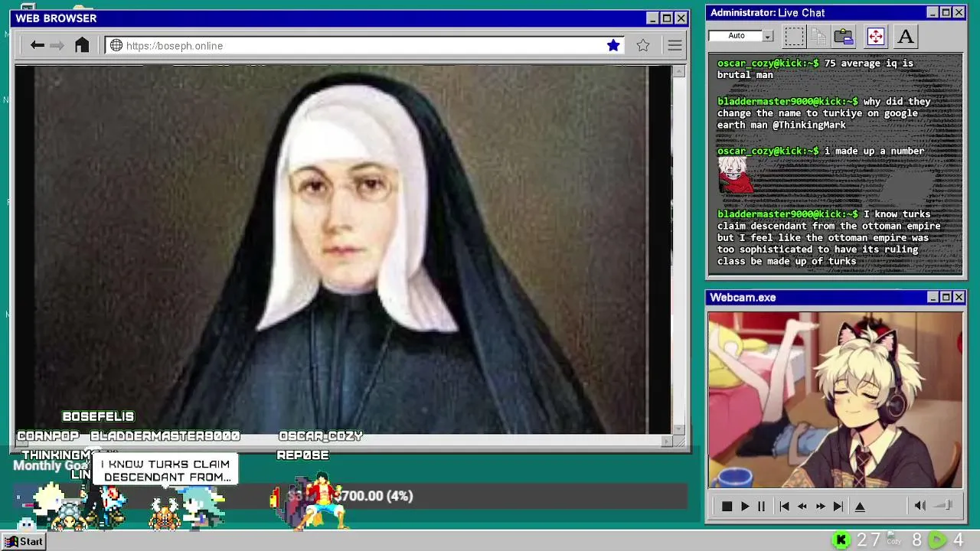Screen dimensions: 980x551
Task: Click the browser vertical scrollbar up arrow
Action: pyautogui.click(x=678, y=71)
